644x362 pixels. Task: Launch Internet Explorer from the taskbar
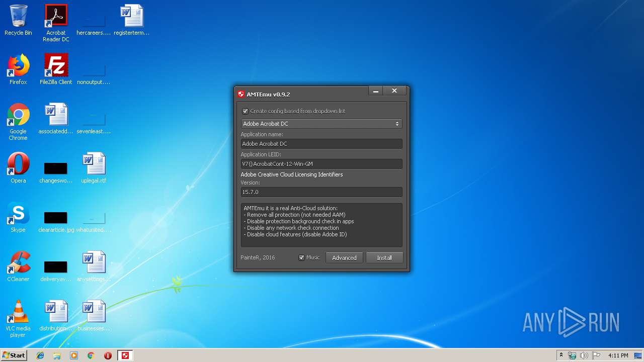click(40, 355)
